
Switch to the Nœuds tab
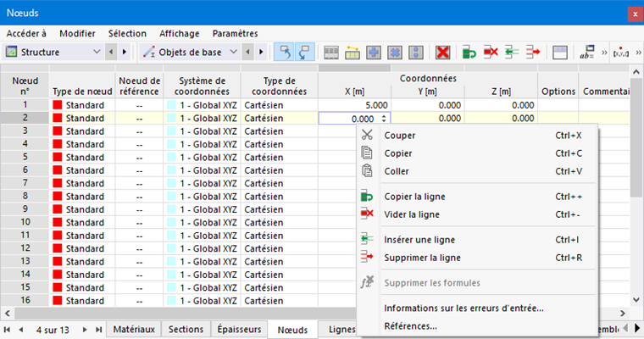click(x=292, y=330)
